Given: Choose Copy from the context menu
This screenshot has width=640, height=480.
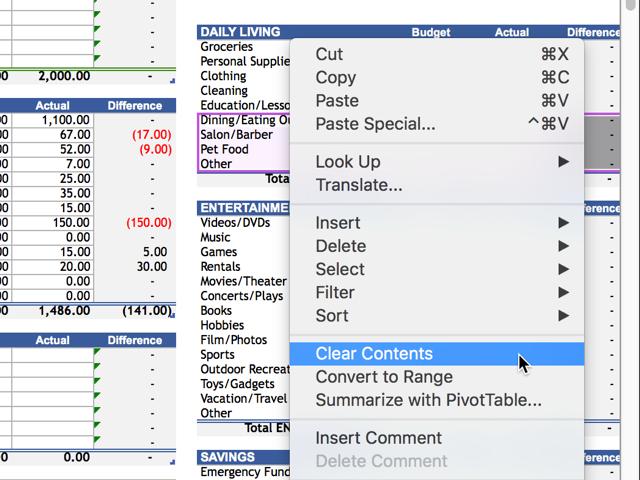Looking at the screenshot, I should pos(437,78).
